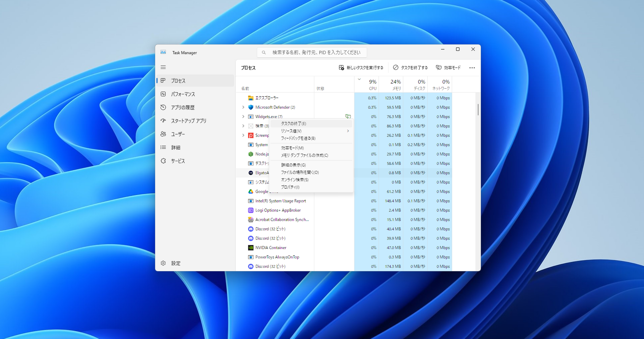The height and width of the screenshot is (339, 644).
Task: Click the Logi Options+ AppBroker icon
Action: point(251,210)
